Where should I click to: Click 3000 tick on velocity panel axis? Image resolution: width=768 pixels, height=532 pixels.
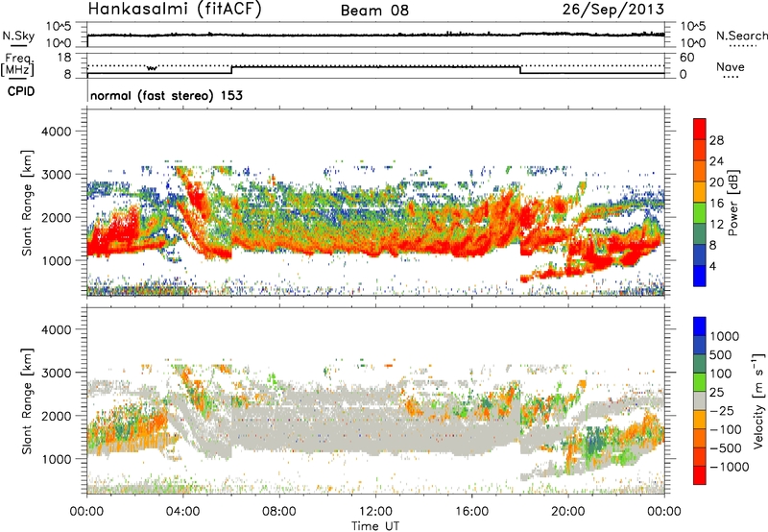56,373
